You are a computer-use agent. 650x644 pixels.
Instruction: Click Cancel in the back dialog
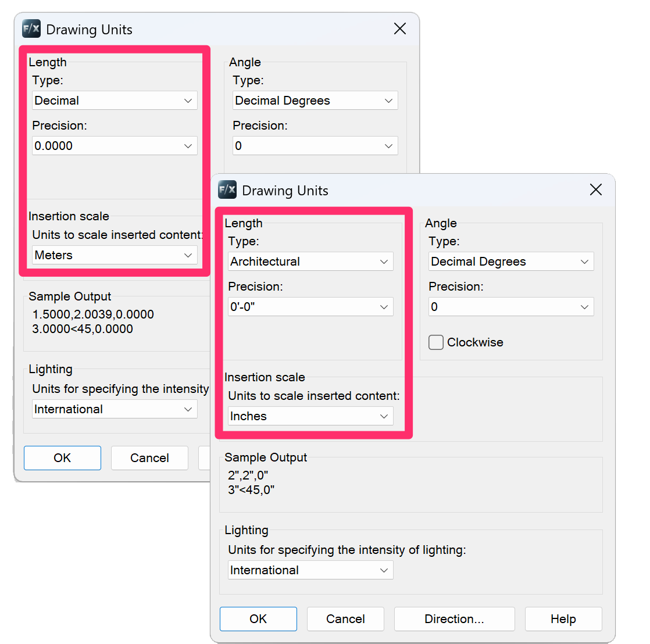tap(149, 458)
